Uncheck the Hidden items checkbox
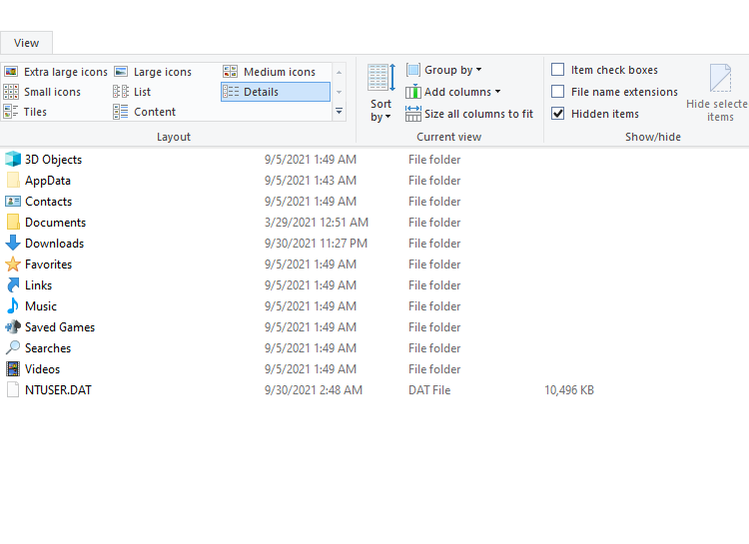Screen dimensions: 749x544 557,114
